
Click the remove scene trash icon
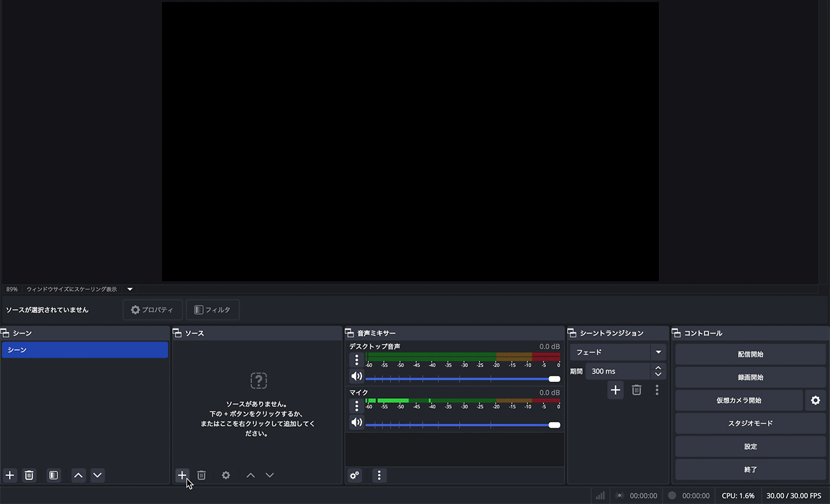tap(29, 475)
